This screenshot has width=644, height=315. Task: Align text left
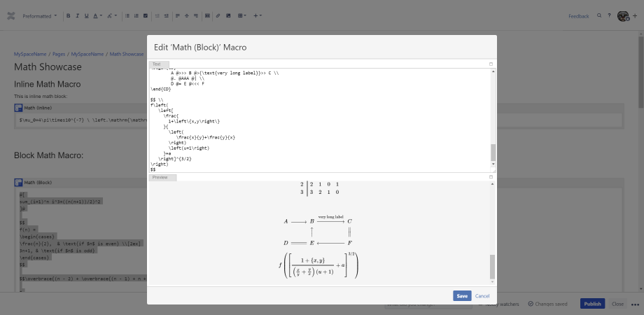pyautogui.click(x=178, y=16)
